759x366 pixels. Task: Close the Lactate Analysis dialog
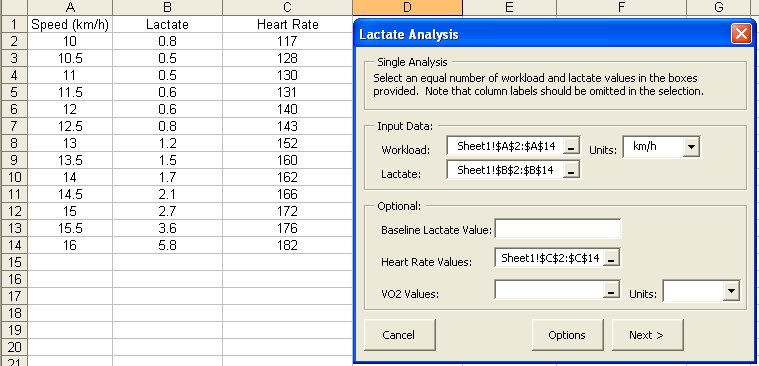(741, 34)
